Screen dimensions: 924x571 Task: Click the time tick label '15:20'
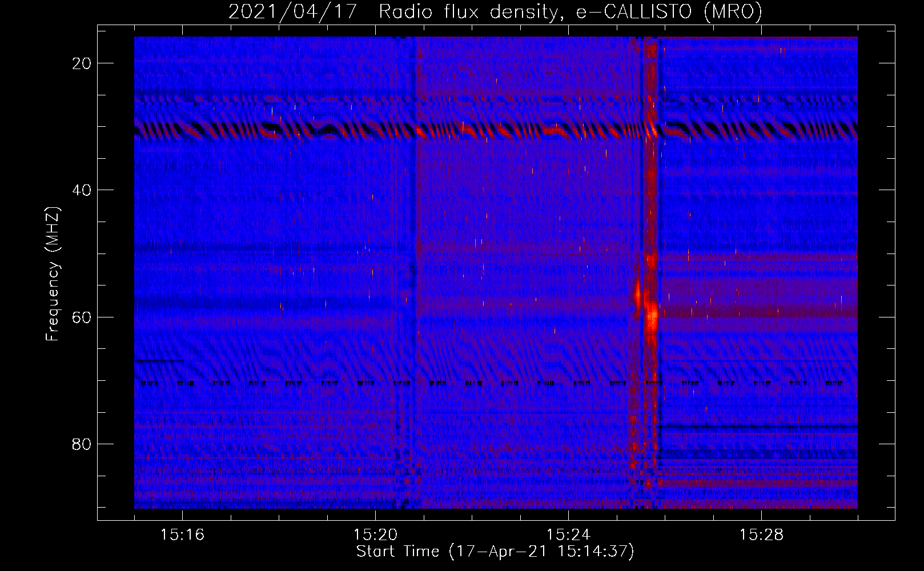[x=375, y=535]
